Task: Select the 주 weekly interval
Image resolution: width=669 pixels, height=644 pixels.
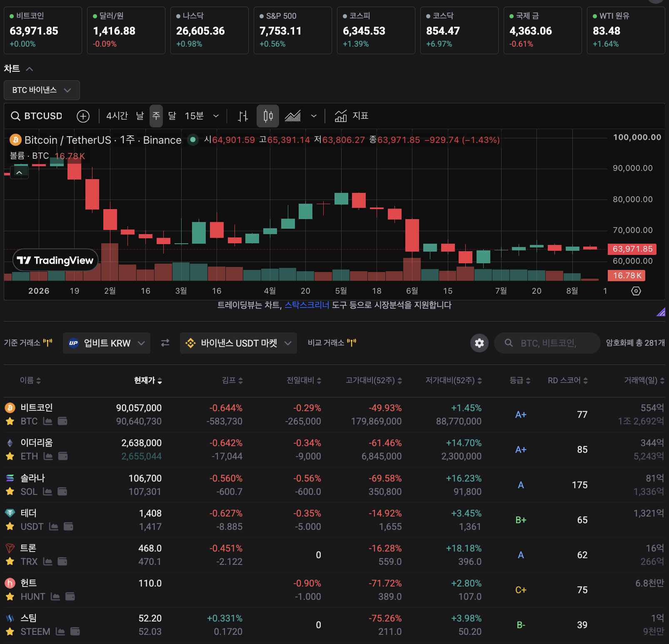Action: (156, 116)
